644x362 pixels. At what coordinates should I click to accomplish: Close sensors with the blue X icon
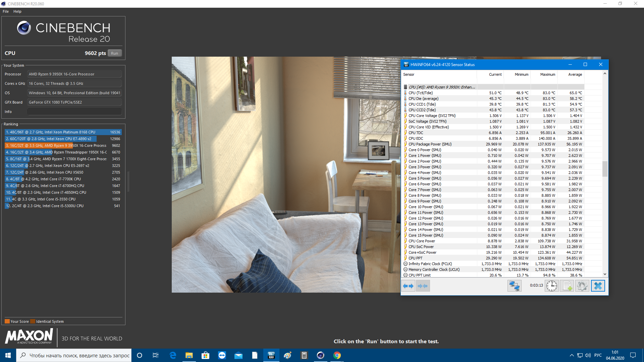(x=598, y=286)
